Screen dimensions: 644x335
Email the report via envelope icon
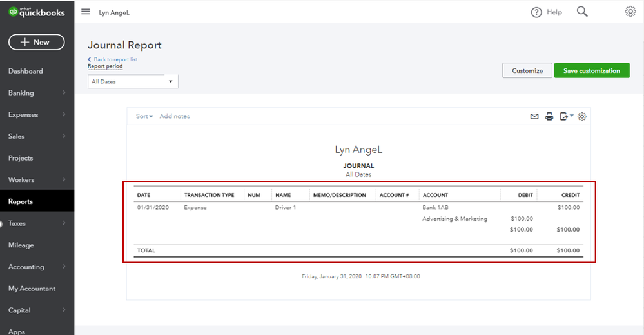534,116
